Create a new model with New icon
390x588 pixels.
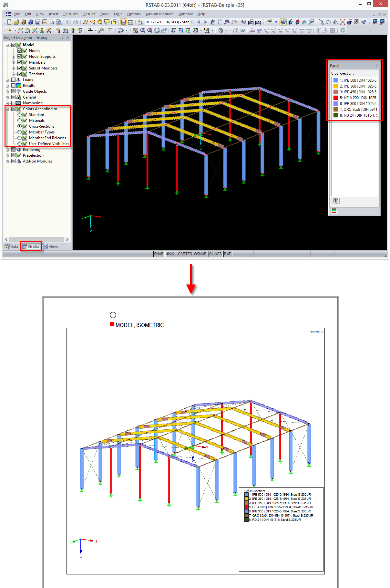[x=9, y=22]
